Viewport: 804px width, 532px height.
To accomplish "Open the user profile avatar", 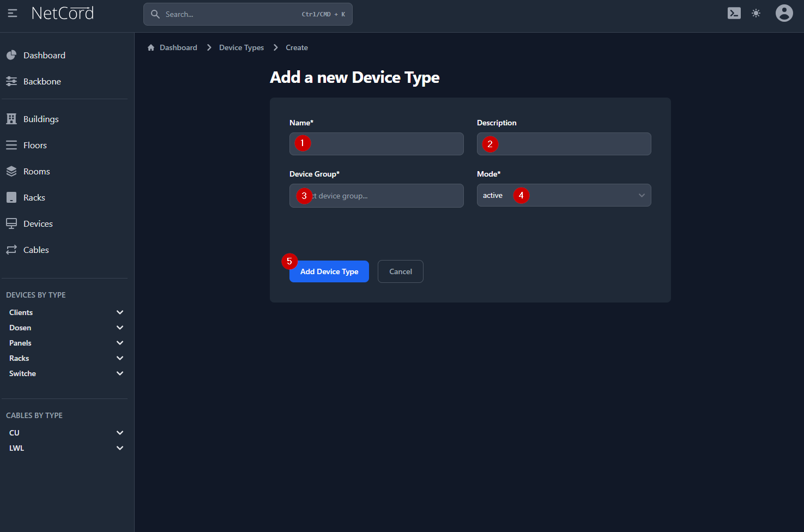I will click(784, 13).
